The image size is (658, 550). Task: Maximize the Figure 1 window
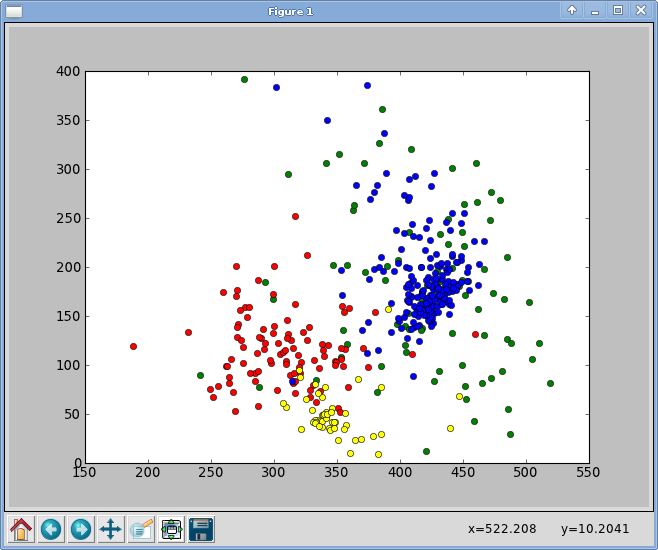coord(617,10)
